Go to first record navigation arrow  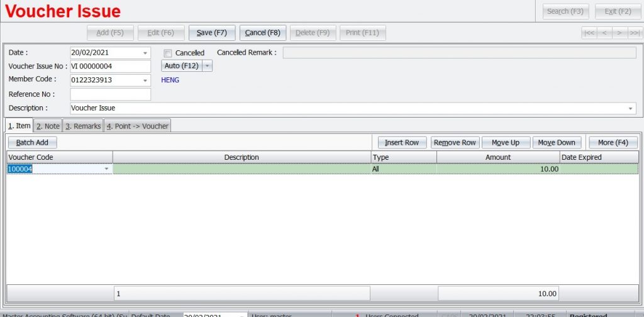pos(589,33)
